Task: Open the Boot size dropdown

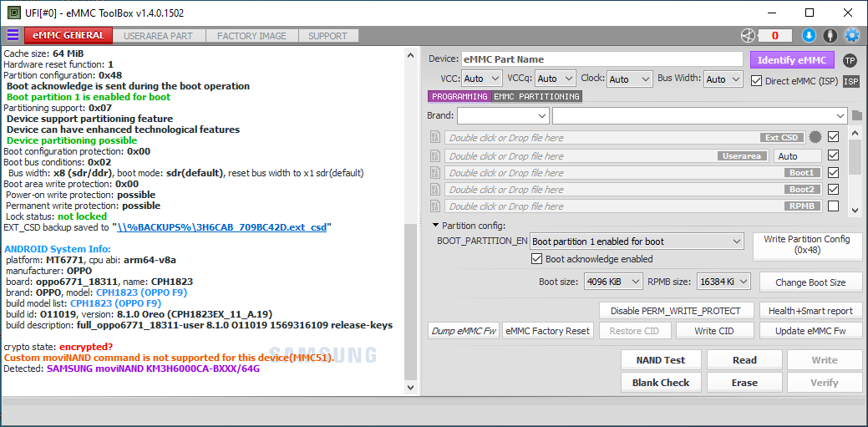Action: 613,282
